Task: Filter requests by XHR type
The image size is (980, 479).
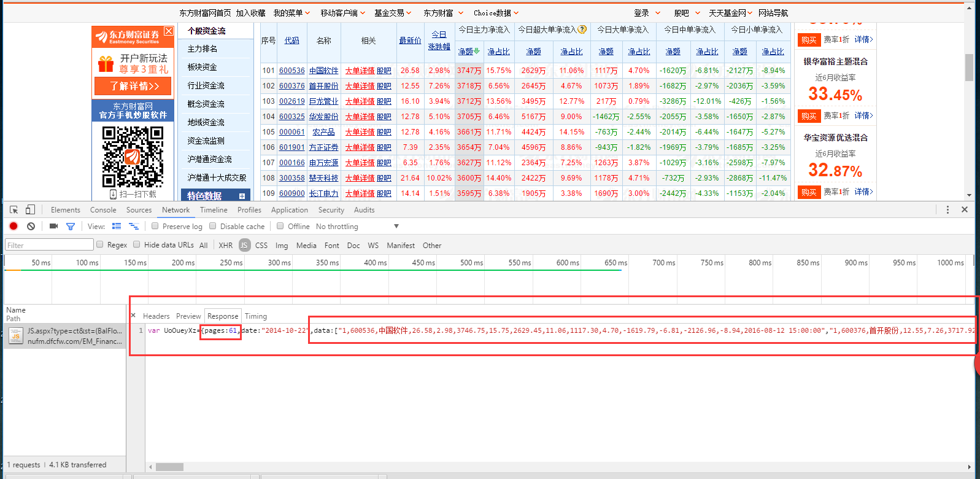Action: point(226,245)
